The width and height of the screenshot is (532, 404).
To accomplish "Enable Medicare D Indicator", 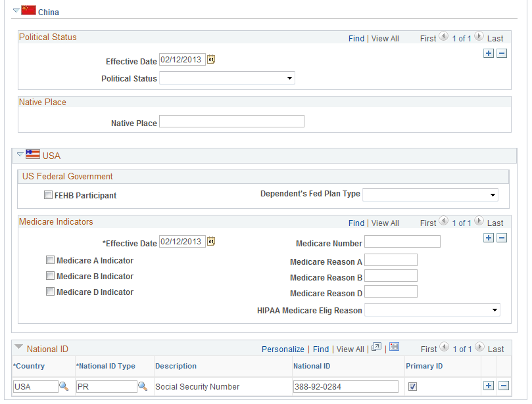I will [50, 292].
